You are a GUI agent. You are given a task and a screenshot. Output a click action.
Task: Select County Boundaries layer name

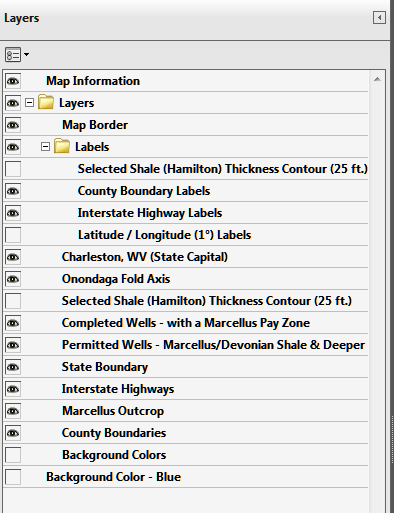(114, 433)
